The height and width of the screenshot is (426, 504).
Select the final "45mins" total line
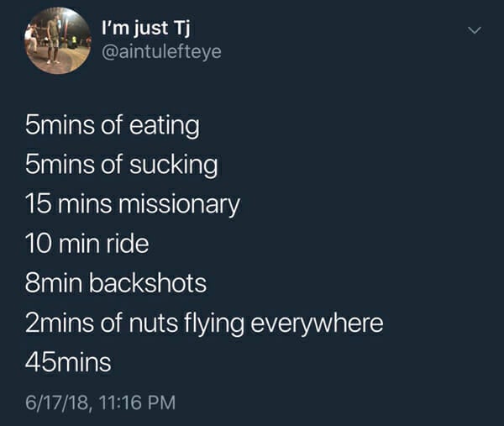(68, 362)
